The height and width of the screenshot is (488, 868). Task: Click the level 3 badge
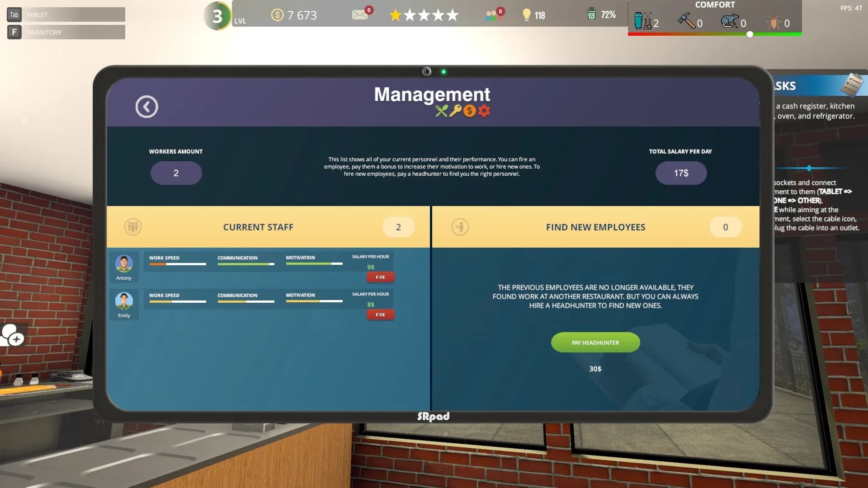pos(217,16)
